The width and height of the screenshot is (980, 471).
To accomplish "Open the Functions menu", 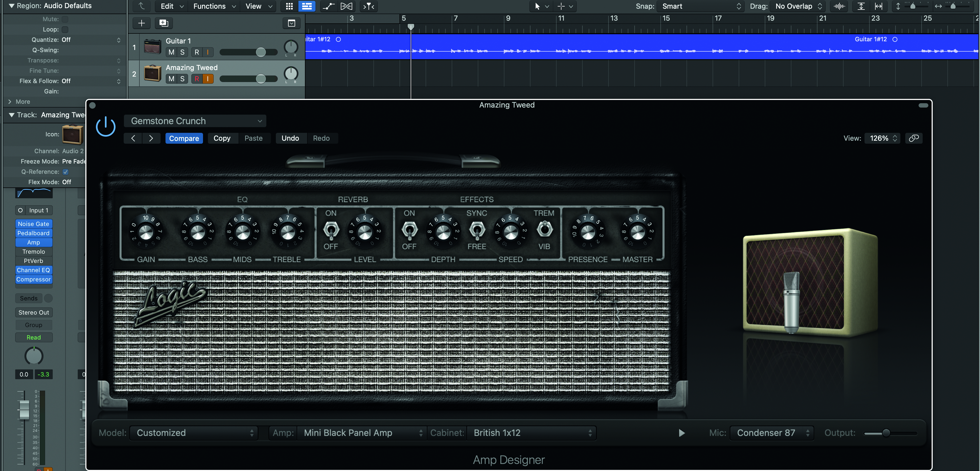I will pyautogui.click(x=214, y=6).
